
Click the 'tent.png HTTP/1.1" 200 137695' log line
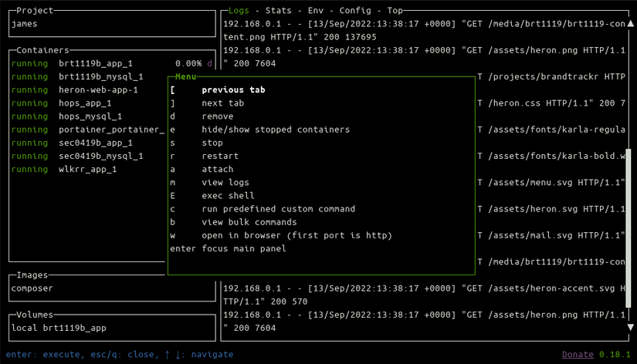(x=300, y=37)
